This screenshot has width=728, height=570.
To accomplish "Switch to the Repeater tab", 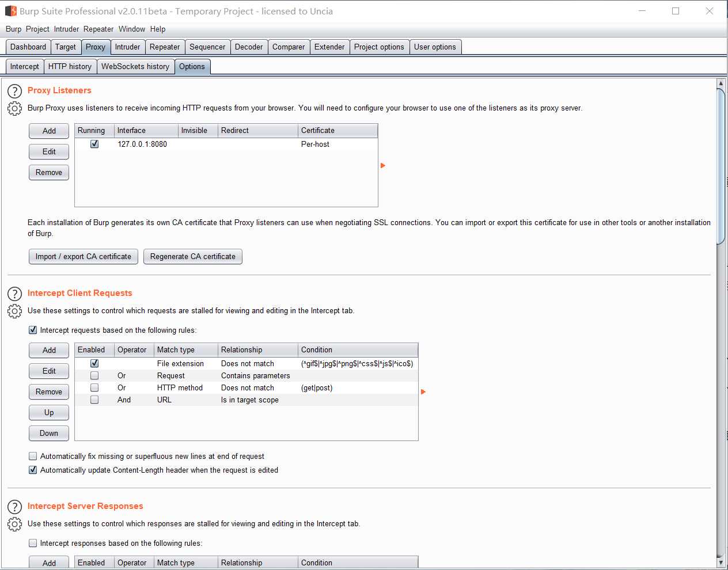I will click(x=165, y=47).
